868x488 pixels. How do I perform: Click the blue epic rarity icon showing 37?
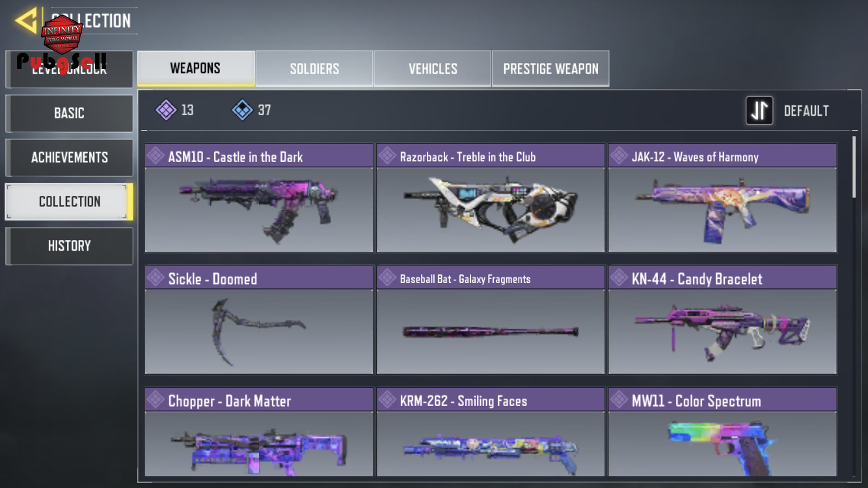pyautogui.click(x=242, y=110)
